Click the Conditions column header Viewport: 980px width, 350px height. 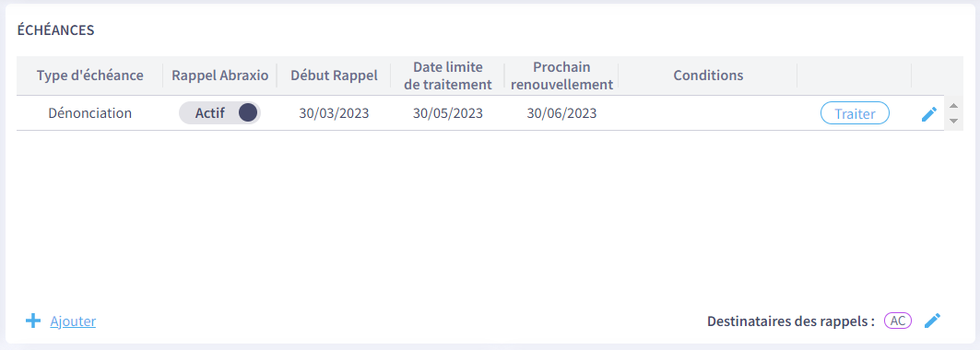click(x=708, y=76)
